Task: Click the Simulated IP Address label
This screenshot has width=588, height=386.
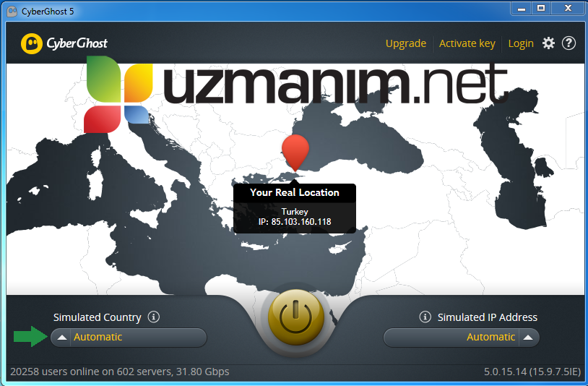Action: click(488, 317)
